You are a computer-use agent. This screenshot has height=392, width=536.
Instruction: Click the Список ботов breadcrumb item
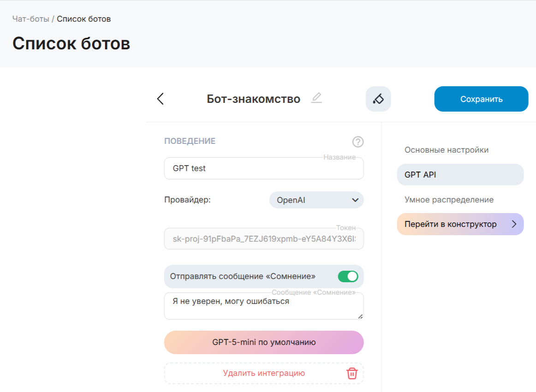click(83, 19)
